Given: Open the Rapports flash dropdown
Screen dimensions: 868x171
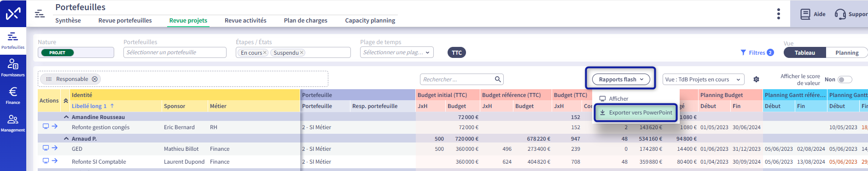Looking at the screenshot, I should pos(620,80).
